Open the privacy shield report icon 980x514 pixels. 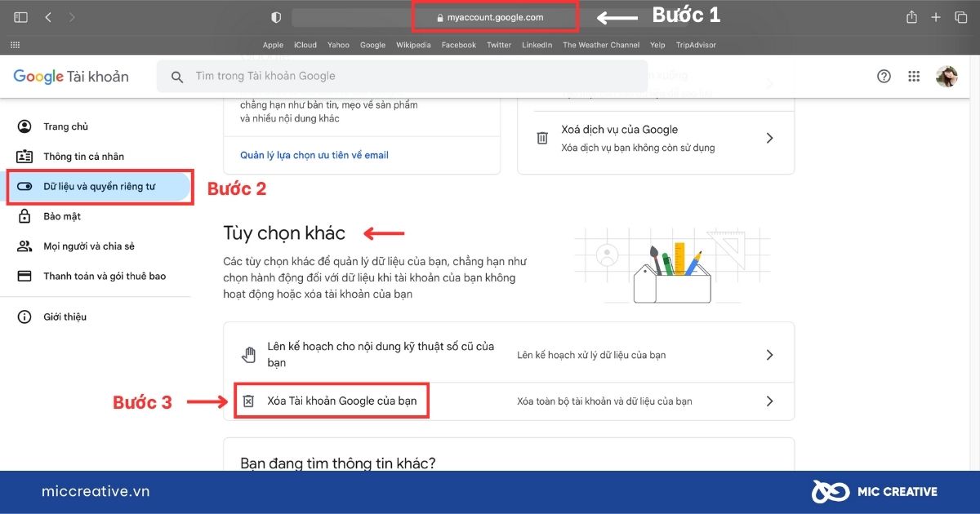click(x=276, y=17)
